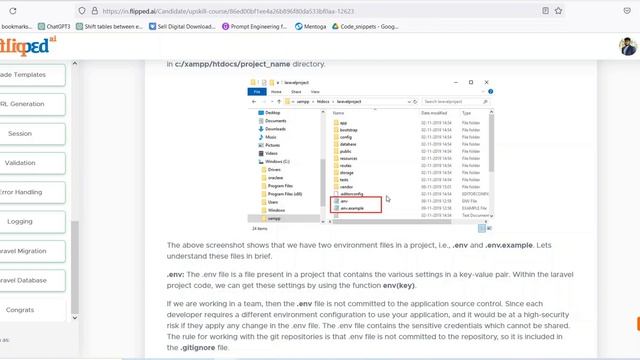This screenshot has width=640, height=360.
Task: Click the sidebar scroll down arrow
Action: [75, 318]
